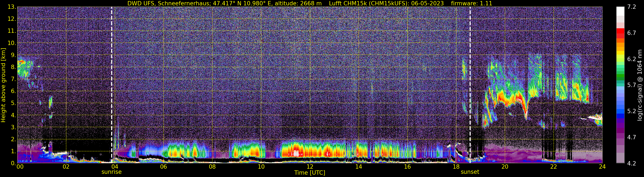Click the plot title mentioning Schneefernerhaus
Viewport: 644px width, 177px height.
click(309, 3)
